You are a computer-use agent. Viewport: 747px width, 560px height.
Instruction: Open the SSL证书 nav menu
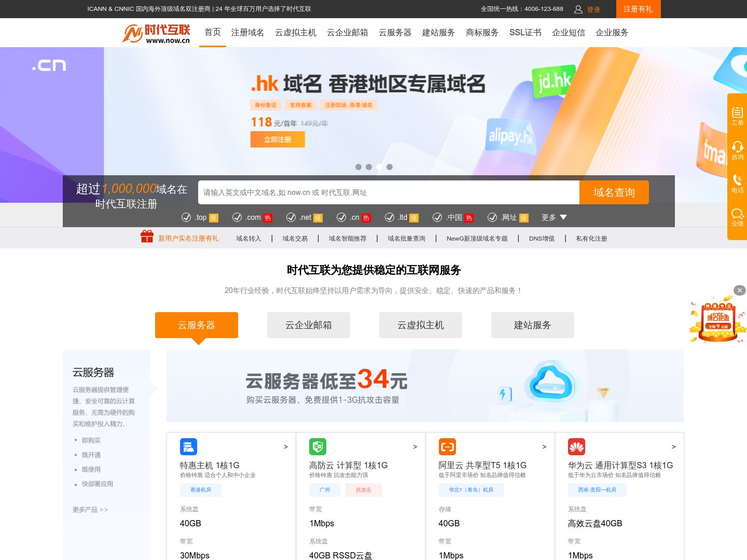[x=525, y=32]
